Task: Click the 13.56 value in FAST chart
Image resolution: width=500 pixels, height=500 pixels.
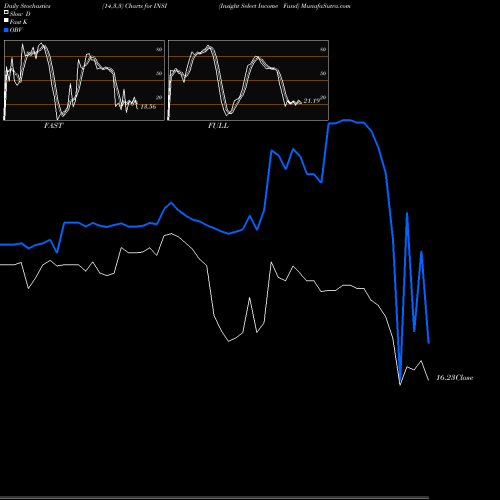Action: coord(148,107)
